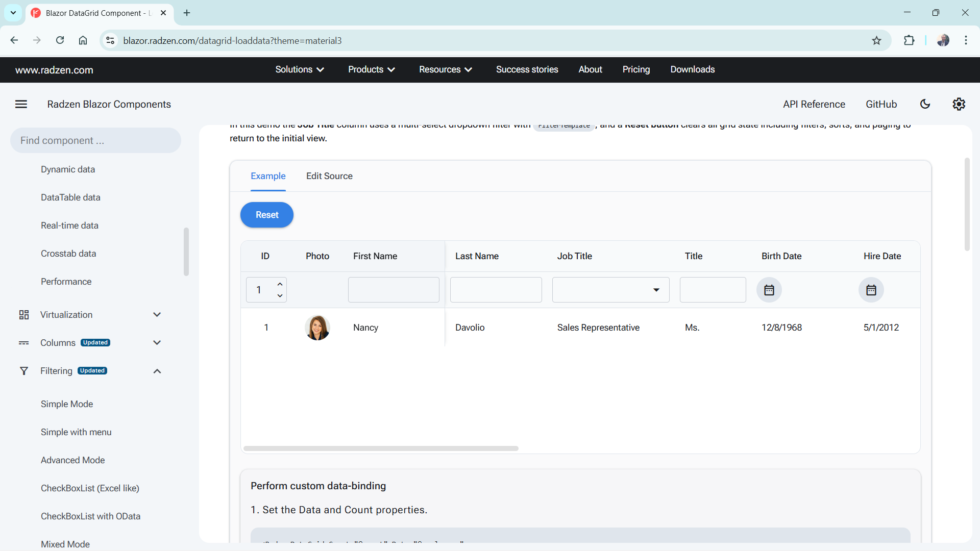
Task: Collapse Filtering section
Action: click(157, 371)
